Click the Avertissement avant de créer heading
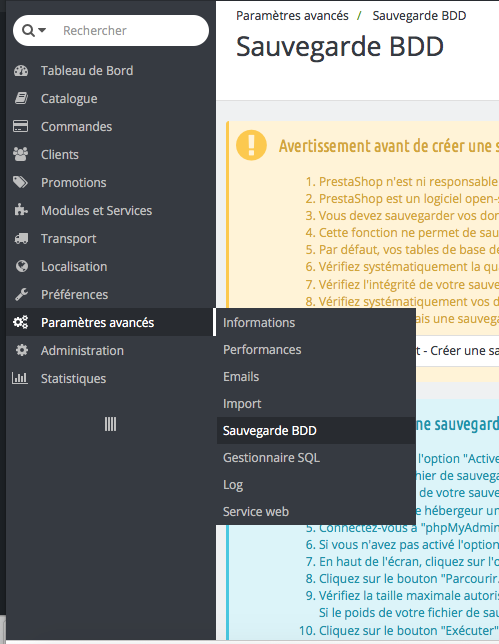The height and width of the screenshot is (644, 499). [x=389, y=146]
